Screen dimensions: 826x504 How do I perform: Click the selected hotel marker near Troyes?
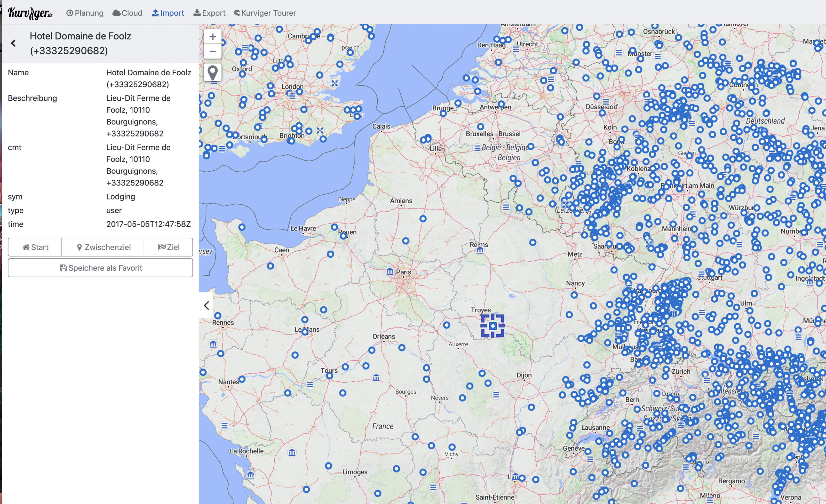coord(493,326)
